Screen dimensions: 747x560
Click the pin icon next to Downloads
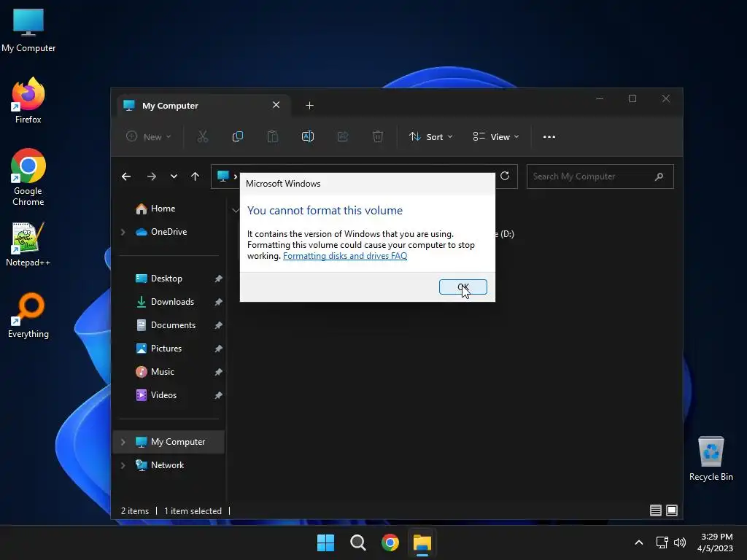click(218, 302)
